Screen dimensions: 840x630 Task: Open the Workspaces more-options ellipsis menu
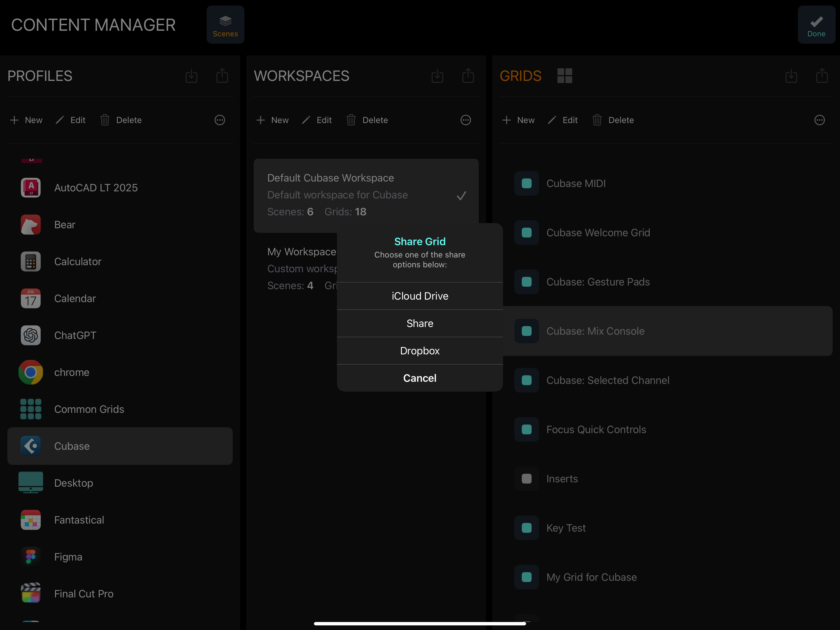466,120
